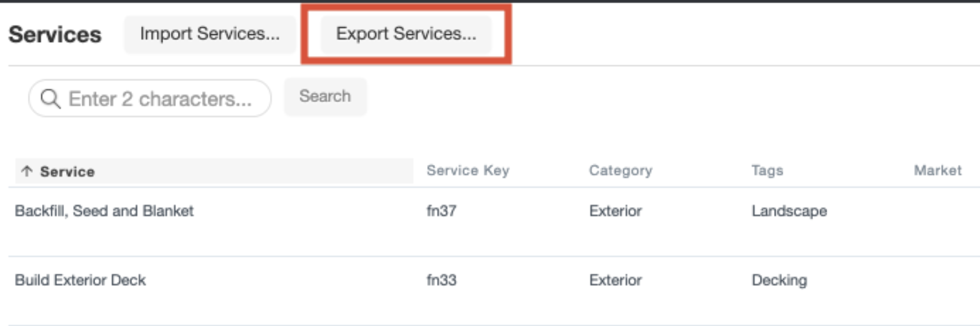Viewport: 980px width, 326px height.
Task: Click the Landscape tag
Action: click(x=788, y=211)
